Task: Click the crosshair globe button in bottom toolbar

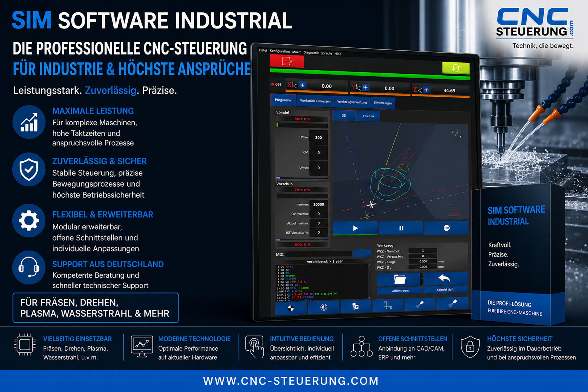Action: pos(324,307)
